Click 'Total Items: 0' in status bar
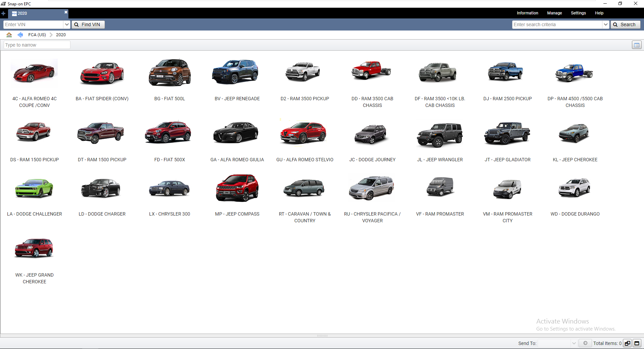Viewport: 644px width, 349px height. click(x=607, y=343)
